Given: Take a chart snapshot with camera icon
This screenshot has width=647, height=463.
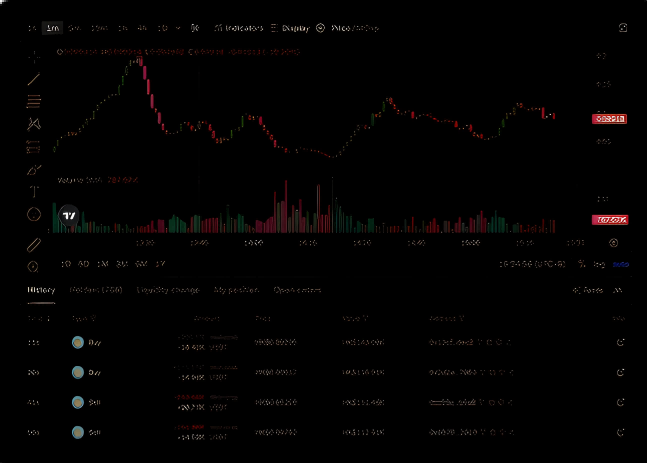Looking at the screenshot, I should [x=623, y=28].
